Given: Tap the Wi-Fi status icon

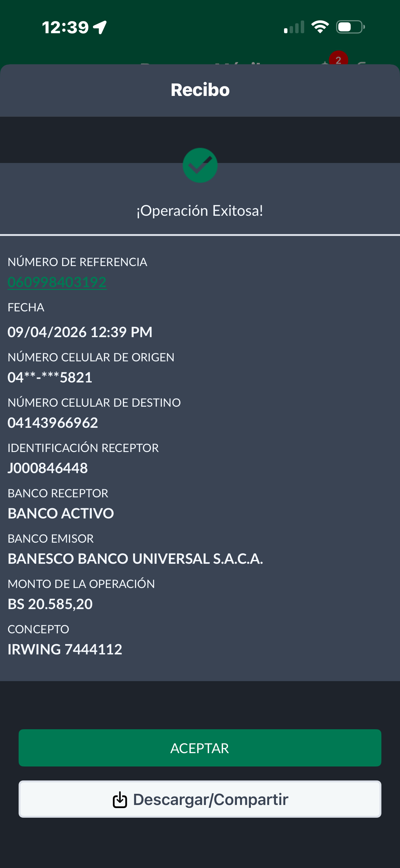Looking at the screenshot, I should [320, 27].
